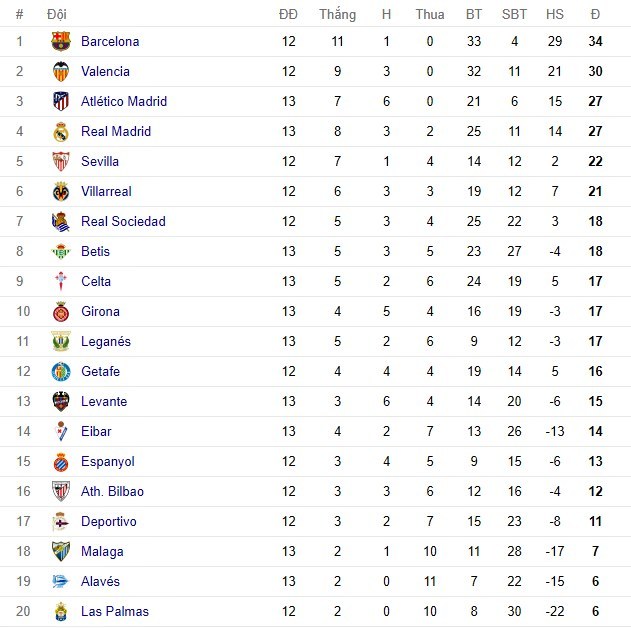Click the Valencia club crest icon

[x=61, y=72]
